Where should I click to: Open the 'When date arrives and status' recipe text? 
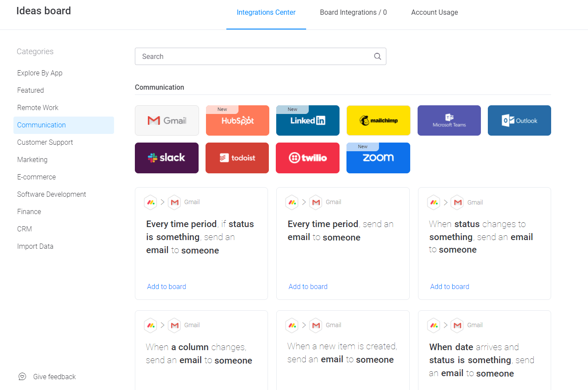(x=482, y=360)
